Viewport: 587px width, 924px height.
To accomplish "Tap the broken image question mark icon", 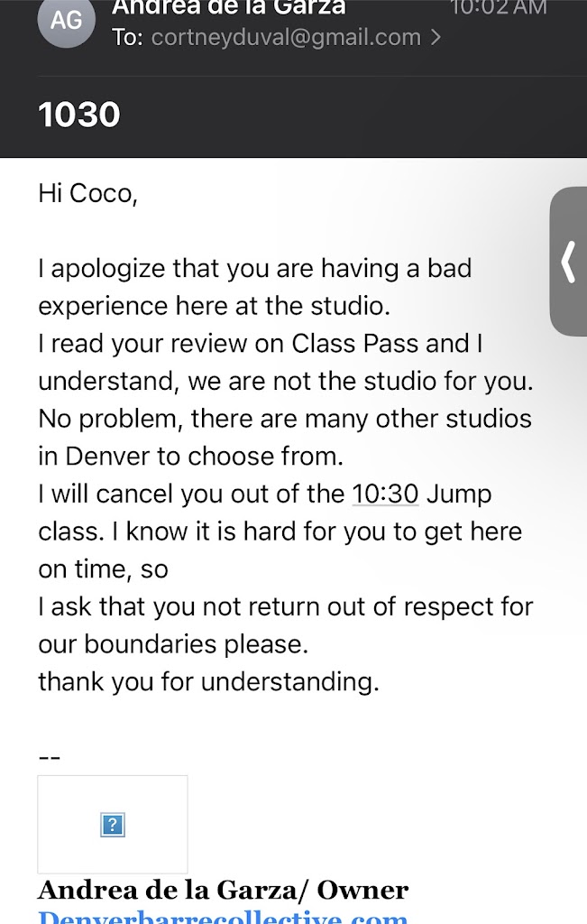I will 113,824.
